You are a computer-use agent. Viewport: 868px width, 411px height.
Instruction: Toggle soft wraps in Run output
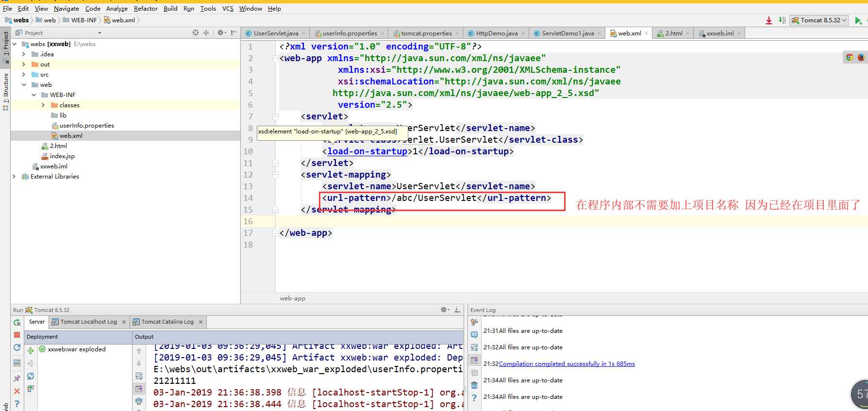(x=139, y=376)
